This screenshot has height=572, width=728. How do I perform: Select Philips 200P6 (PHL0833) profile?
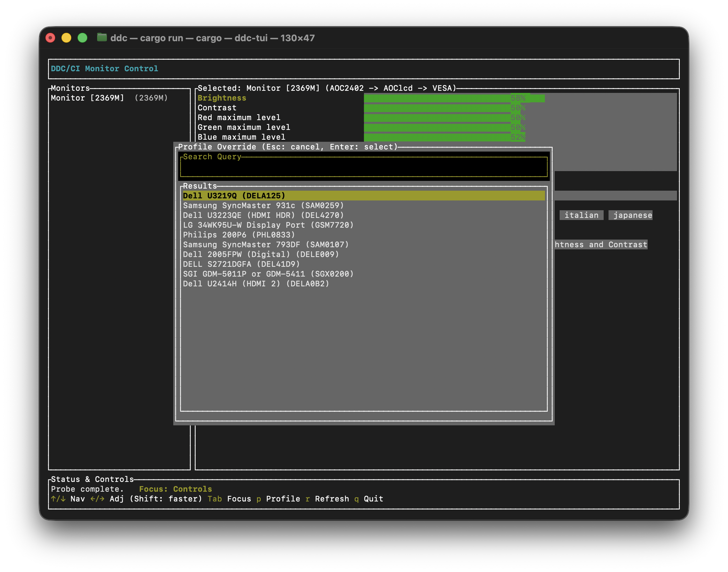click(x=364, y=235)
